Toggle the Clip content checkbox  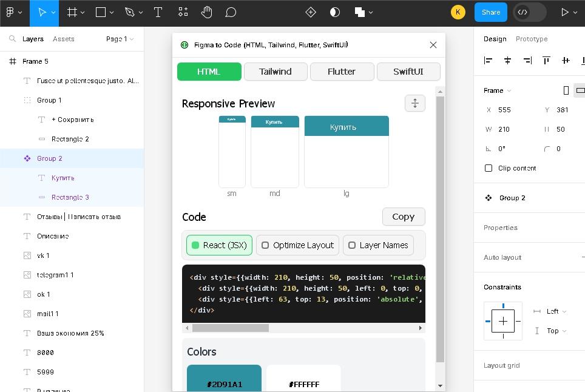pyautogui.click(x=489, y=168)
